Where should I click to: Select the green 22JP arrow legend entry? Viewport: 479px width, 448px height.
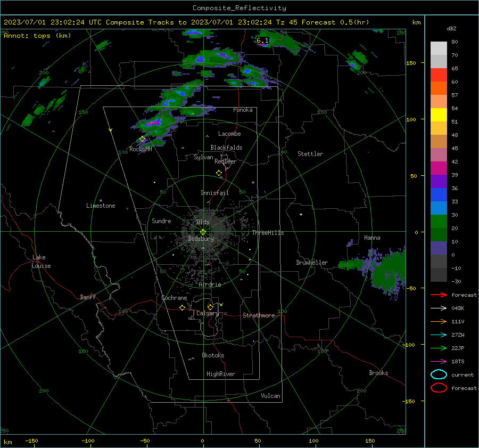coord(439,348)
